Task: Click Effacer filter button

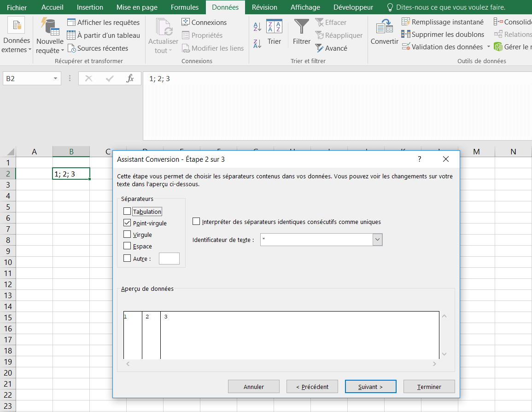Action: [331, 23]
